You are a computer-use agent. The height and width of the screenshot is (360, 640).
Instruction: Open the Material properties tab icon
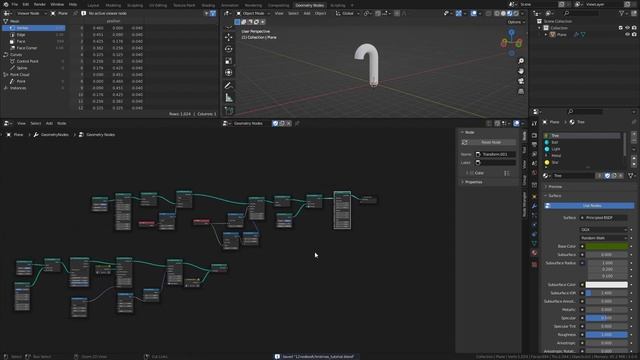534,253
